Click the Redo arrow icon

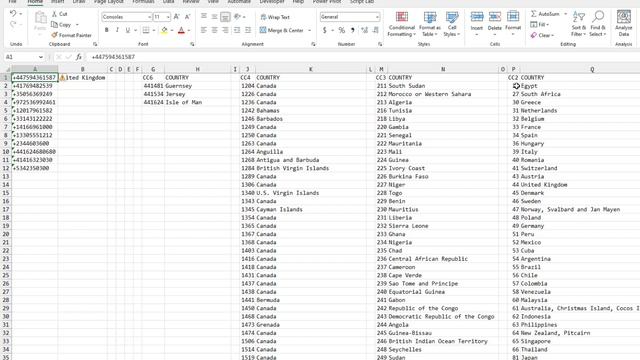pos(13,24)
